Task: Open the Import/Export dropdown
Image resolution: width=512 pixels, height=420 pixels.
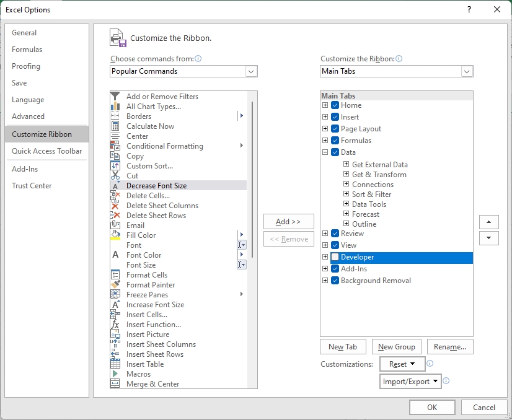Action: coord(410,382)
